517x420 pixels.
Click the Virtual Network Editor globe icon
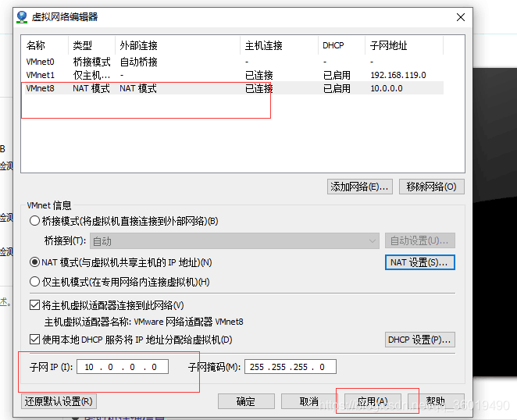(x=22, y=17)
